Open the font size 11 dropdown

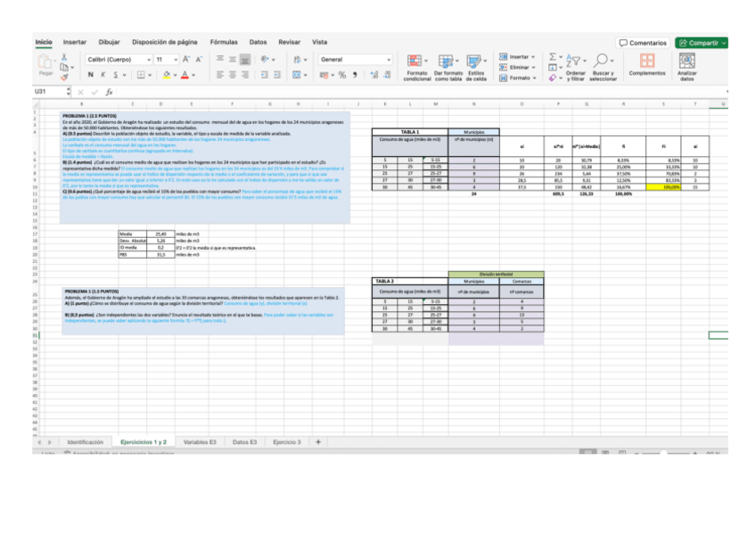(x=165, y=59)
